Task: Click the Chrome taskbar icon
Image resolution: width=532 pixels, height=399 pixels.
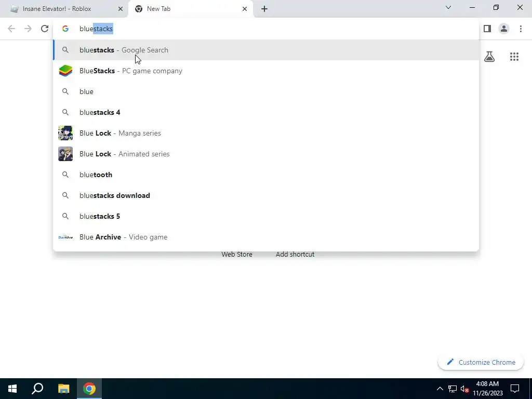Action: pos(89,389)
